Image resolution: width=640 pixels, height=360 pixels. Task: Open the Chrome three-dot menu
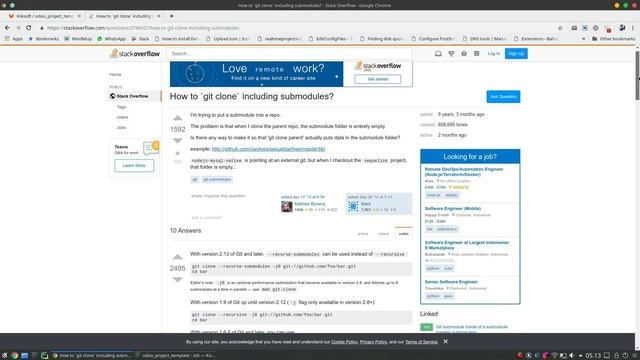click(633, 28)
